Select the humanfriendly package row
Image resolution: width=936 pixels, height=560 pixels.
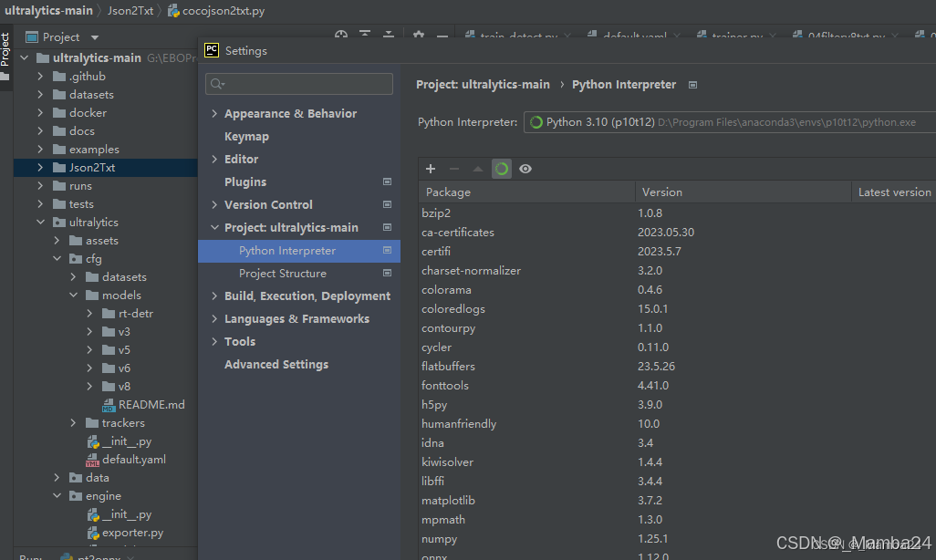tap(678, 424)
